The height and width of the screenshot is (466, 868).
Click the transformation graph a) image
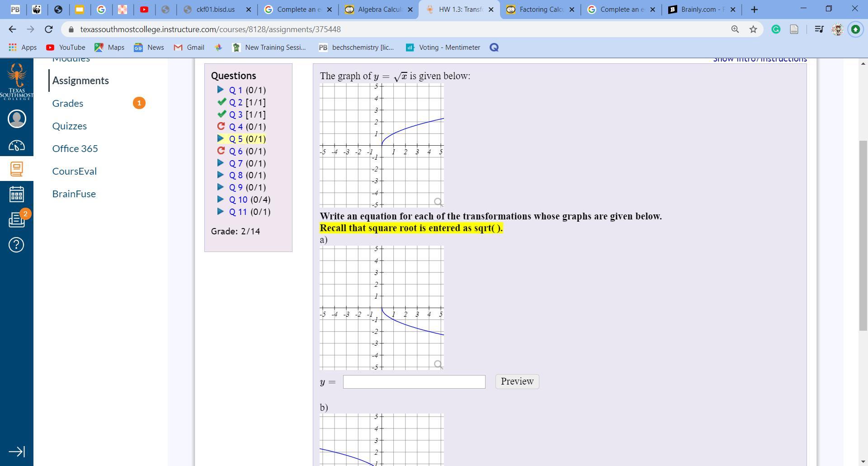(382, 308)
